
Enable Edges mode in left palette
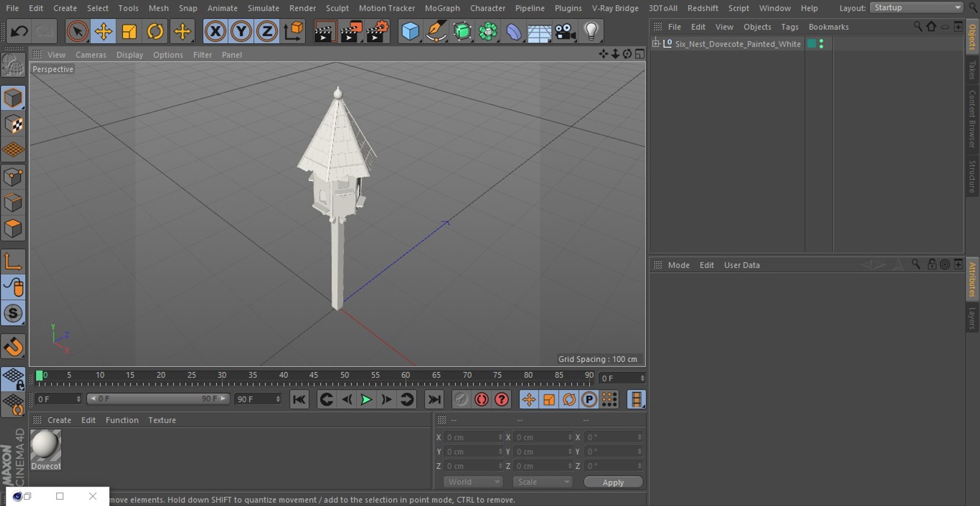(x=13, y=203)
